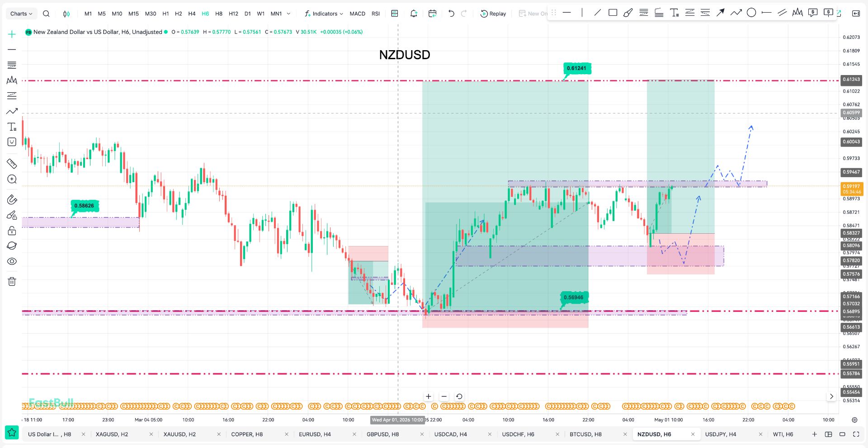Toggle the favorite star at bottom left
Screen dimensions: 868x448
point(12,433)
